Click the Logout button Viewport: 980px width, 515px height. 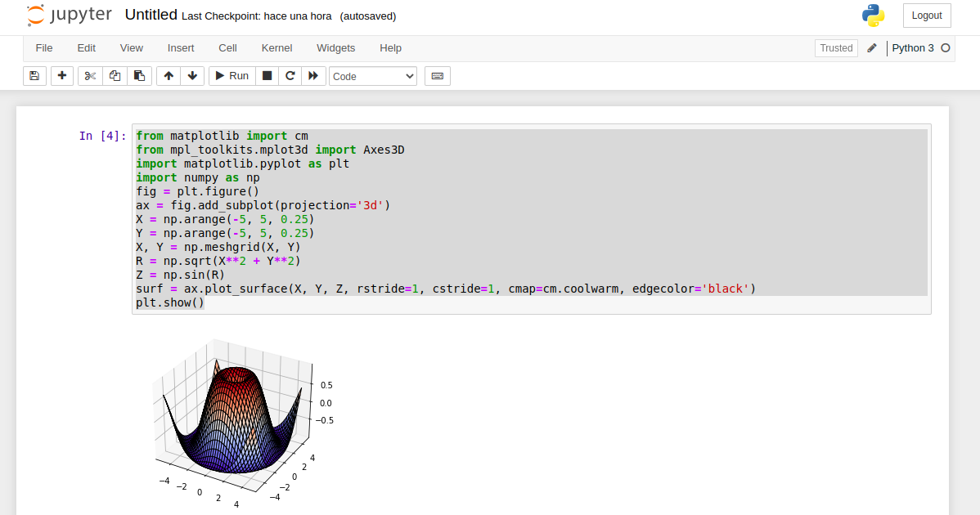(x=927, y=16)
